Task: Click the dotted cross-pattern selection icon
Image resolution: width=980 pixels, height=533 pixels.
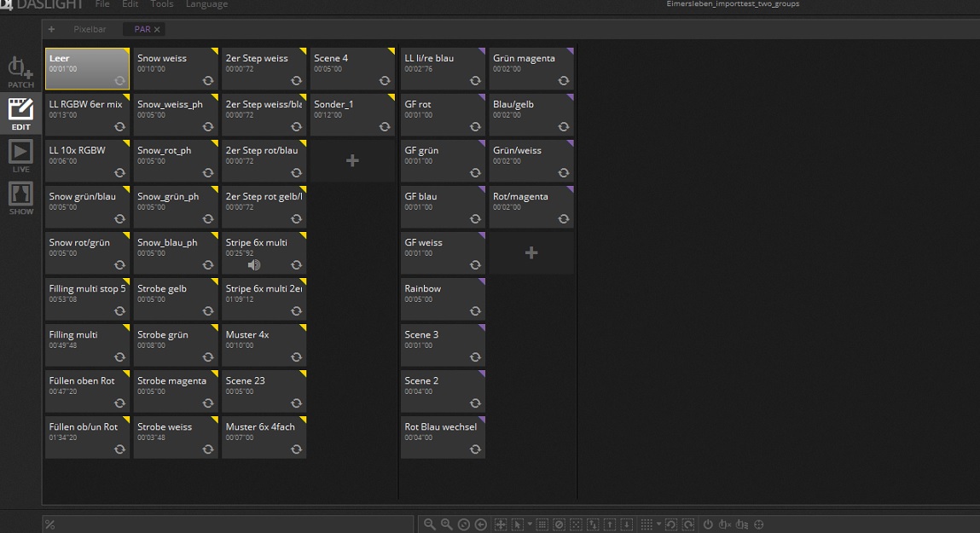Action: [577, 524]
